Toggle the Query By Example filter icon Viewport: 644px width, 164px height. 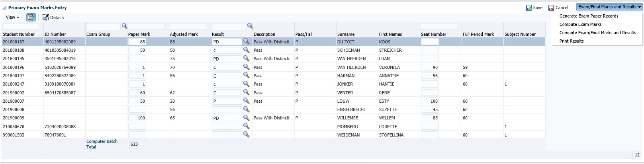point(31,18)
